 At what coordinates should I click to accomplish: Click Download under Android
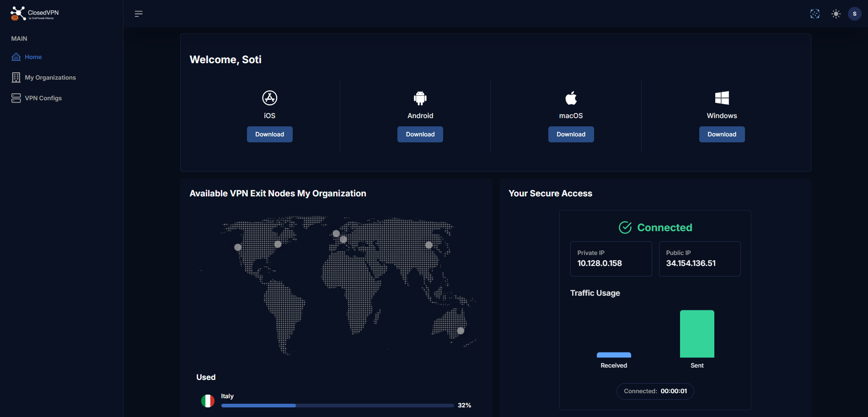coord(420,134)
